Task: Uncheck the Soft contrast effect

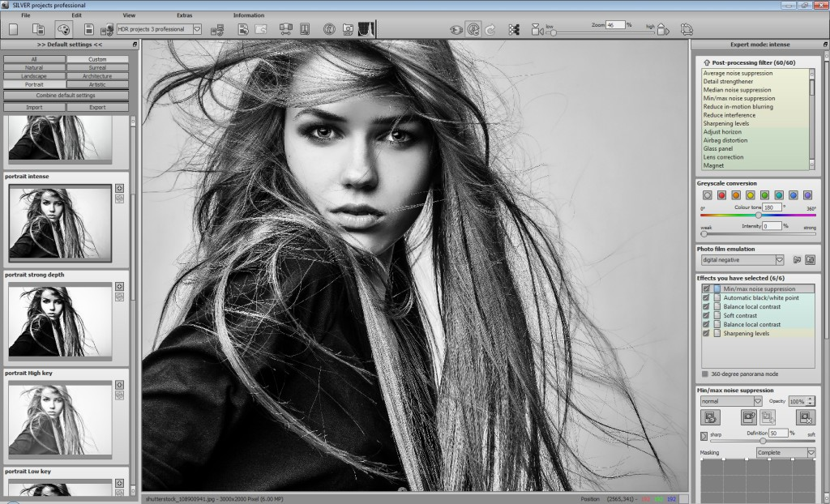Action: [x=706, y=315]
